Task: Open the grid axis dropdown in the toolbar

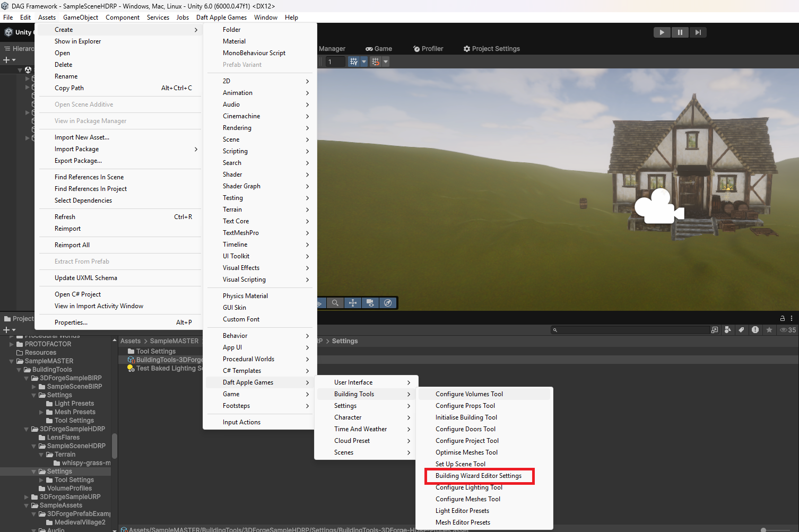Action: (x=364, y=62)
